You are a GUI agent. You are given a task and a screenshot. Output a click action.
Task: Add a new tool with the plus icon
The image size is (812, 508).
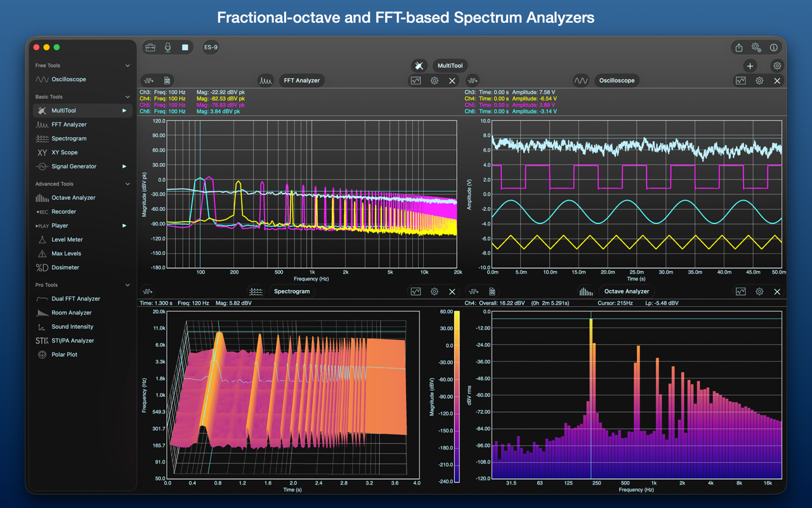click(x=750, y=65)
